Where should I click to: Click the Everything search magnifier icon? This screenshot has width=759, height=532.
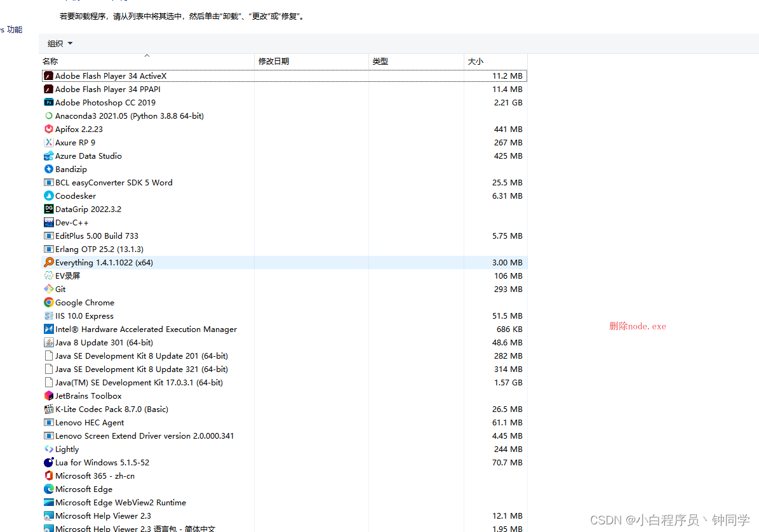[x=48, y=263]
